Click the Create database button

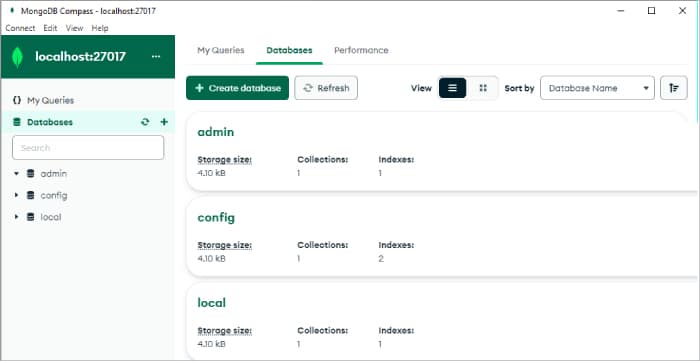pos(238,88)
